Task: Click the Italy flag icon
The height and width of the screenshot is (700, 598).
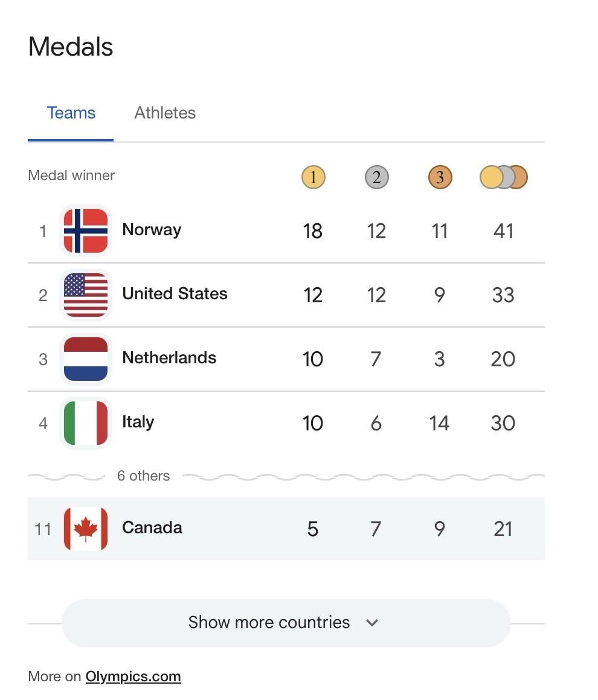Action: click(86, 423)
